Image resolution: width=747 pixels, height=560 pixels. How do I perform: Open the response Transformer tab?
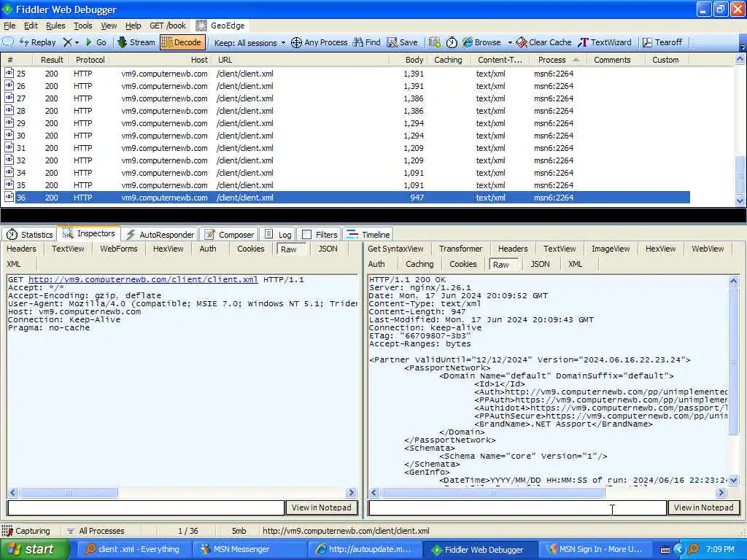coord(461,249)
